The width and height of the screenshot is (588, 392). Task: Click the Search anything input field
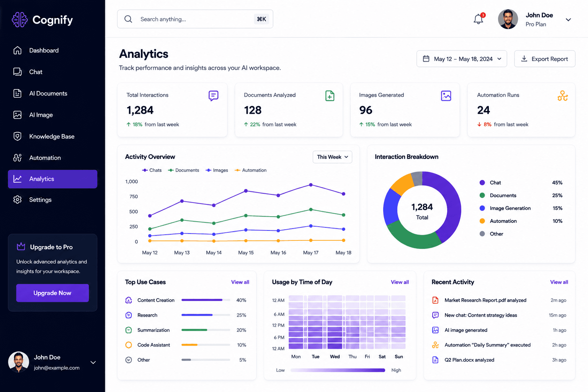[195, 19]
